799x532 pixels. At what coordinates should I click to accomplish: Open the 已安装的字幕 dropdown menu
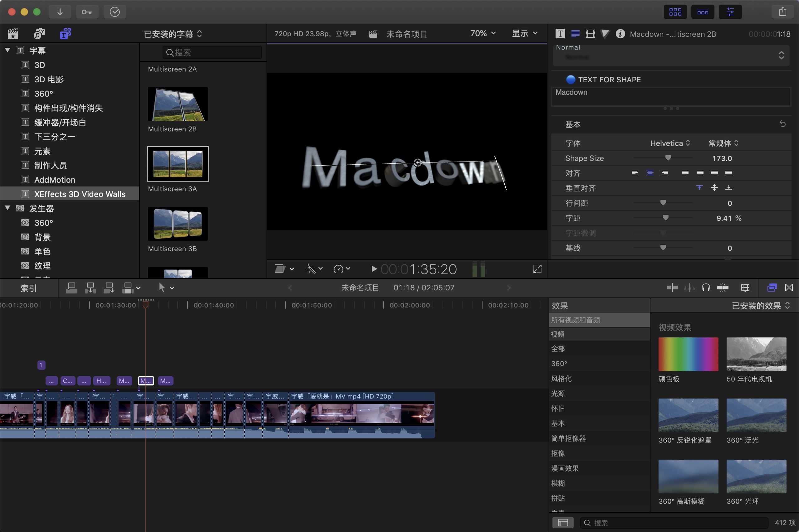pos(172,34)
